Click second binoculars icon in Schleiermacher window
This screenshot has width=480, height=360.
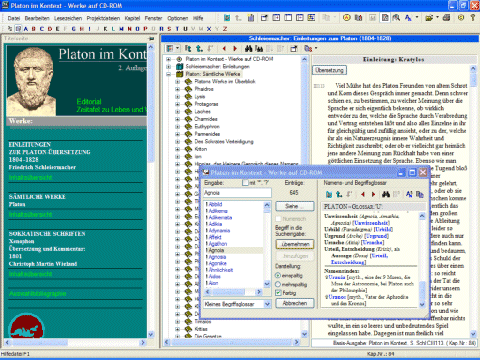pyautogui.click(x=259, y=49)
